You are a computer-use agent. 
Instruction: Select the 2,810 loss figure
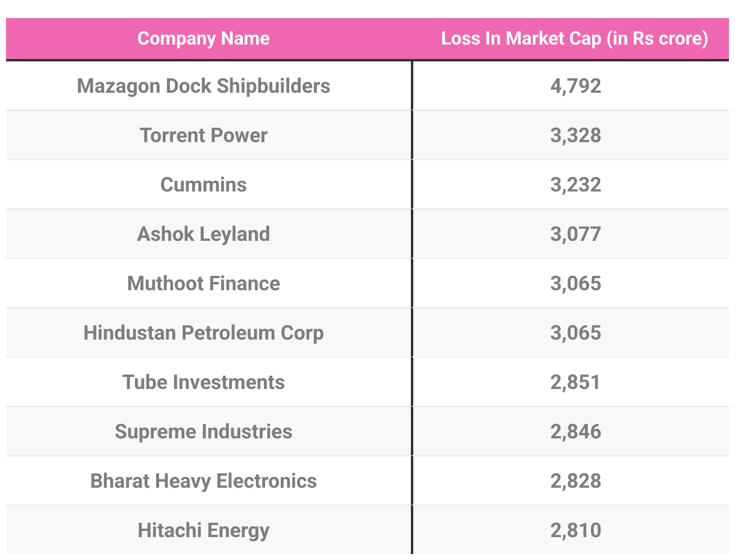(x=575, y=530)
